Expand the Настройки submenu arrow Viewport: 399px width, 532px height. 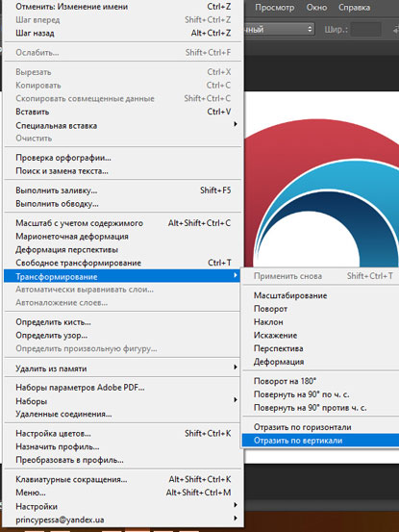coord(236,505)
